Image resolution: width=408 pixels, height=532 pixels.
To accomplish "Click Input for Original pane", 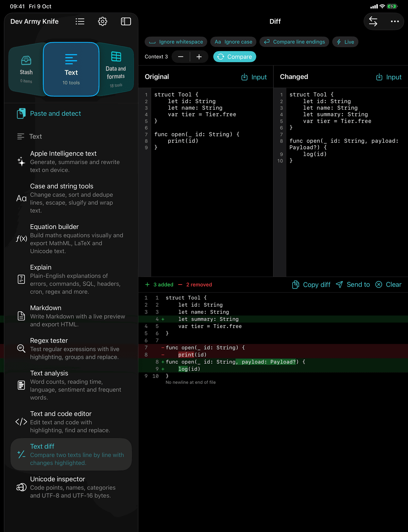I will pyautogui.click(x=254, y=77).
